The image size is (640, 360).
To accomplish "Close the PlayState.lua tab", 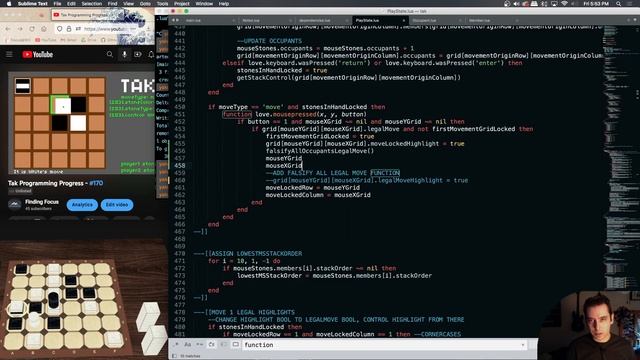I will tap(404, 20).
